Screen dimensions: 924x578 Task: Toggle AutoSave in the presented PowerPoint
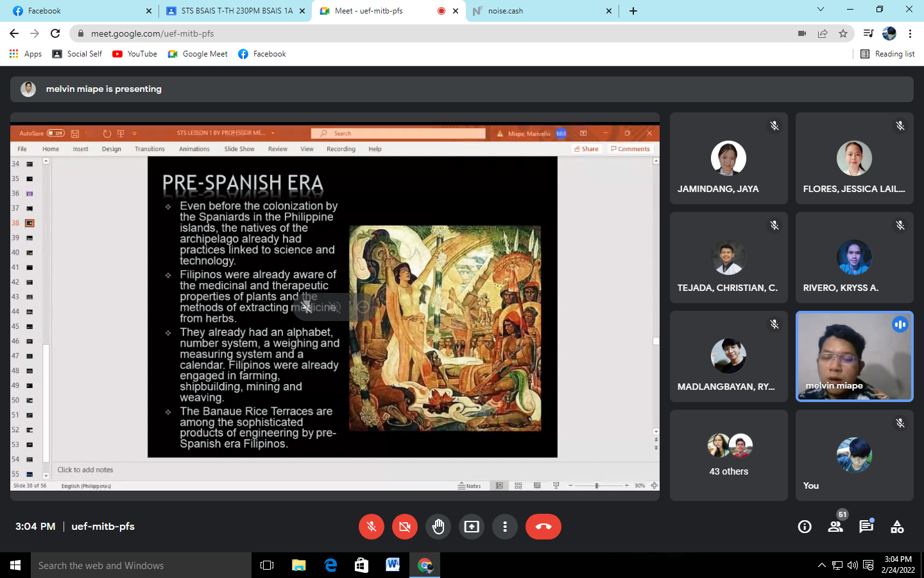pyautogui.click(x=56, y=134)
